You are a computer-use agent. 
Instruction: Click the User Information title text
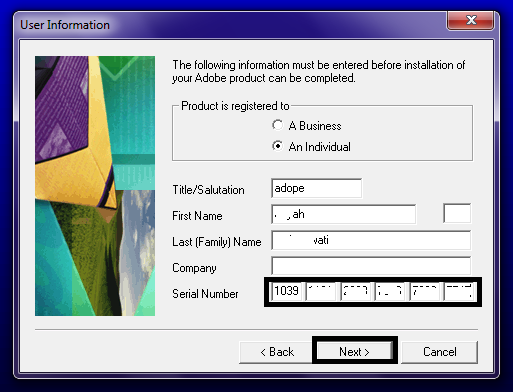coord(65,25)
